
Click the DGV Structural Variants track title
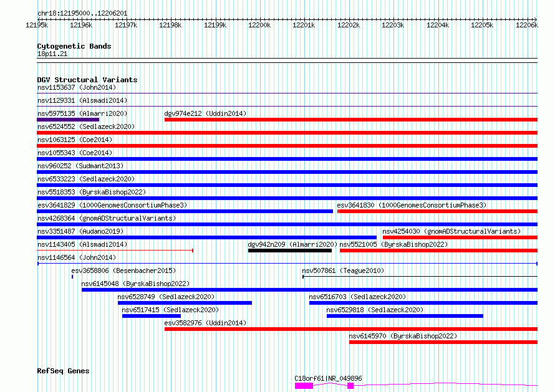[x=87, y=80]
